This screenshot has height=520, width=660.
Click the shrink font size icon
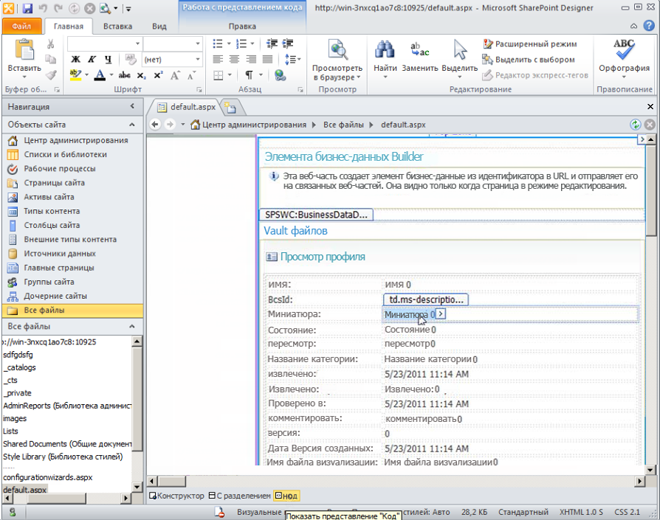tap(191, 75)
